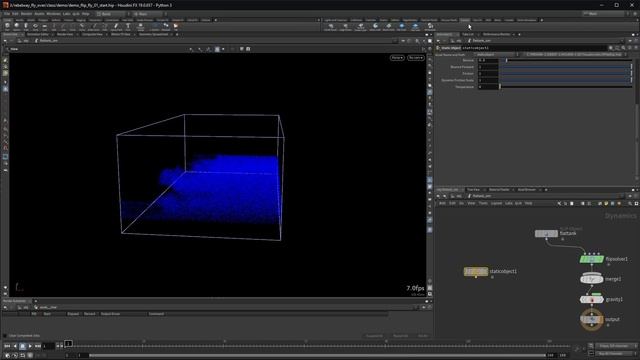Viewport: 640px width, 360px height.
Task: Select the Box shelf tool
Action: pyautogui.click(x=7, y=27)
